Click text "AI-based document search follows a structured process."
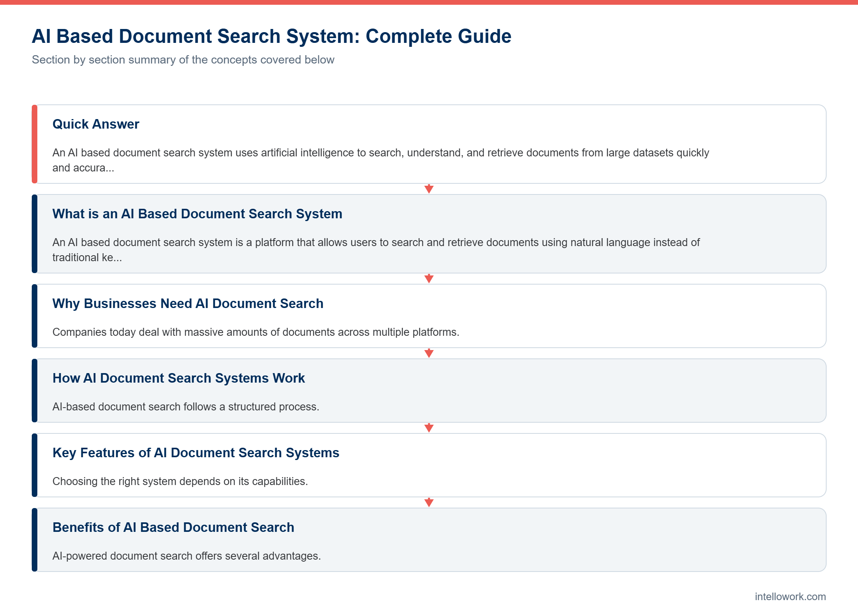The height and width of the screenshot is (616, 858). [186, 407]
